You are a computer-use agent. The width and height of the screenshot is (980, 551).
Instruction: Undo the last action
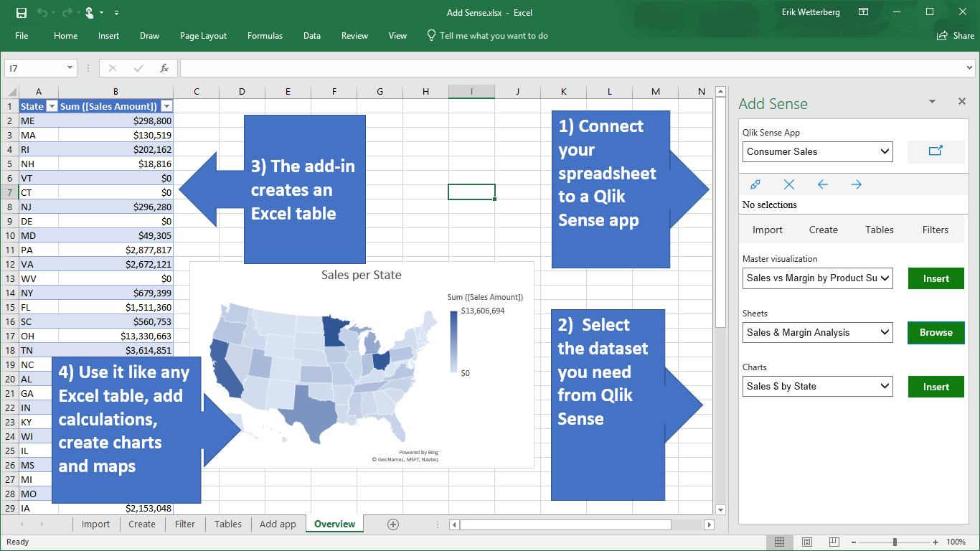pos(42,12)
